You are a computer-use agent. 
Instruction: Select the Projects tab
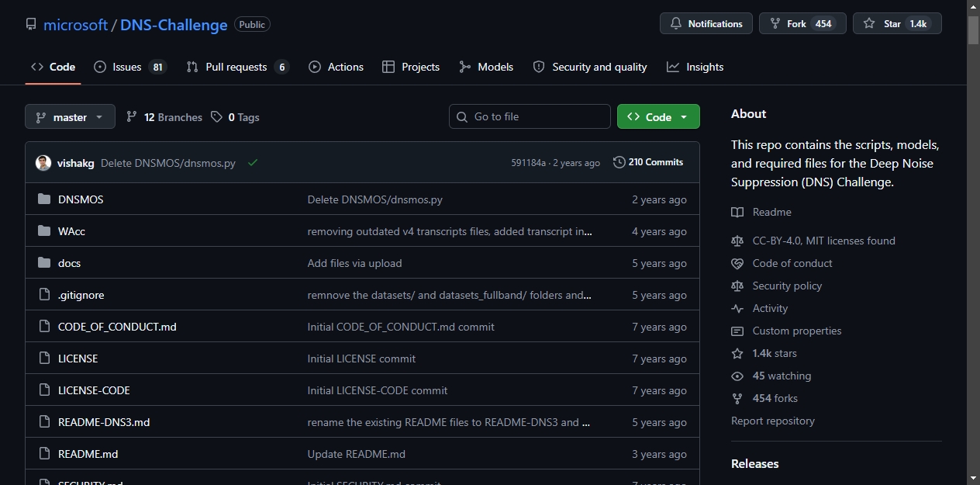coord(411,67)
